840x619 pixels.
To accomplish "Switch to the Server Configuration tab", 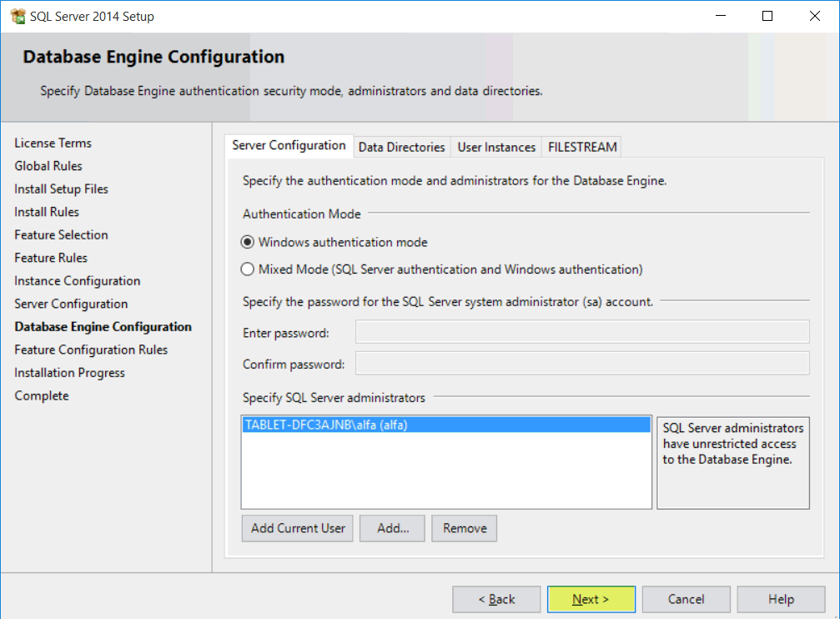I will tap(289, 146).
